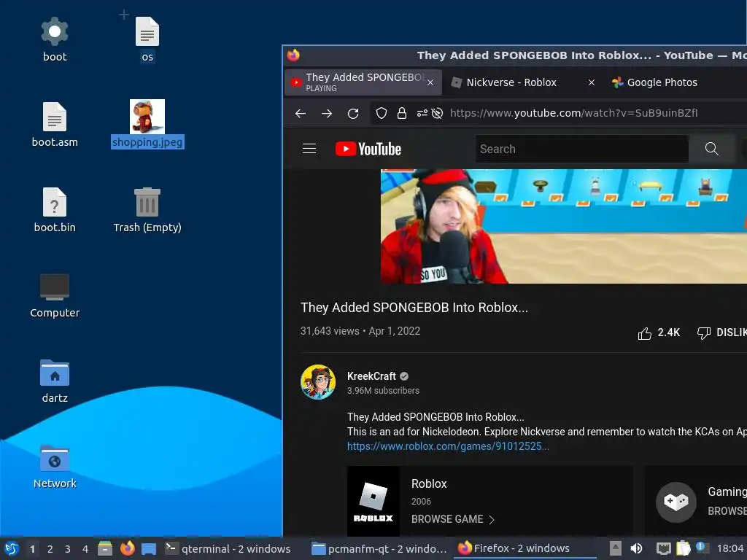Open the Computer desktop icon
This screenshot has width=747, height=560.
click(55, 287)
